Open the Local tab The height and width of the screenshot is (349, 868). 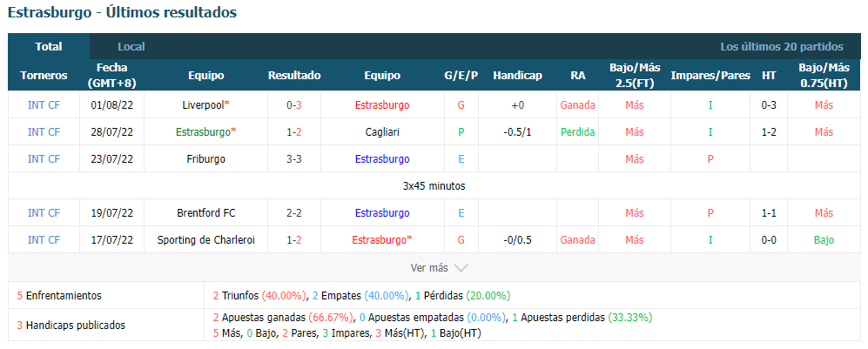pos(131,47)
